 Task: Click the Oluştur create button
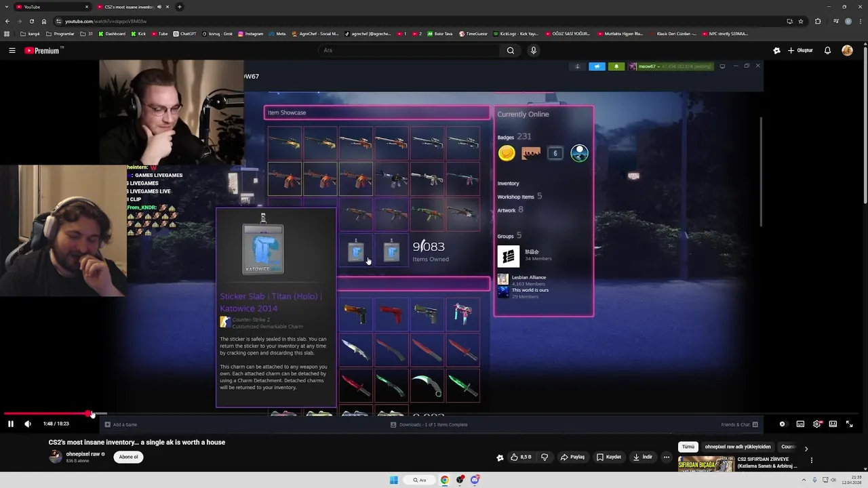(800, 50)
